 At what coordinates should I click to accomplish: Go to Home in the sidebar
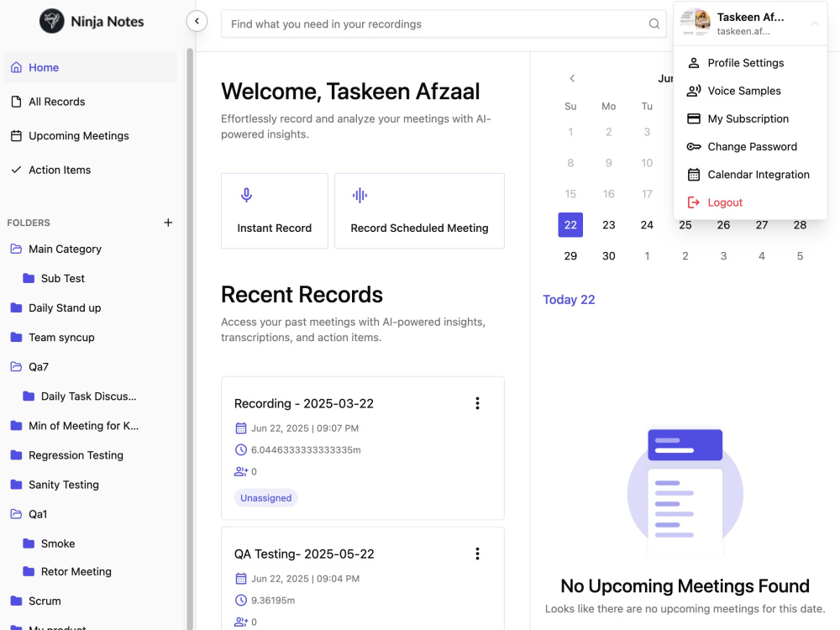tap(91, 67)
